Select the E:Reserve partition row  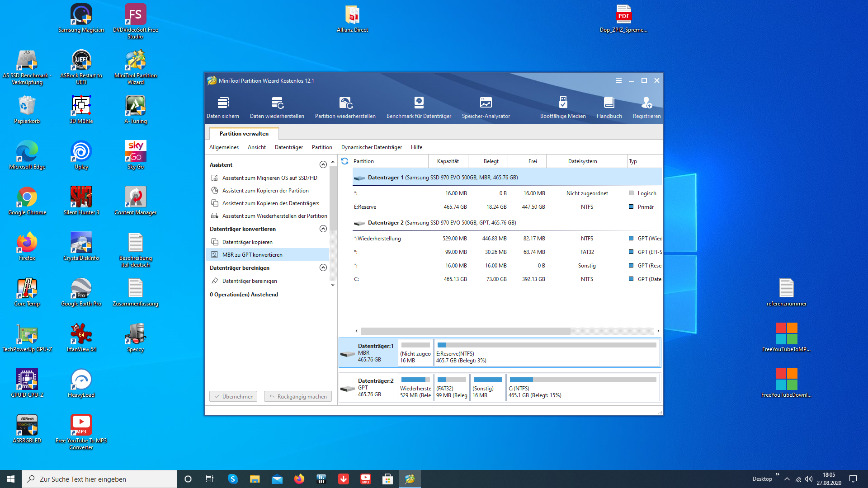tap(507, 207)
